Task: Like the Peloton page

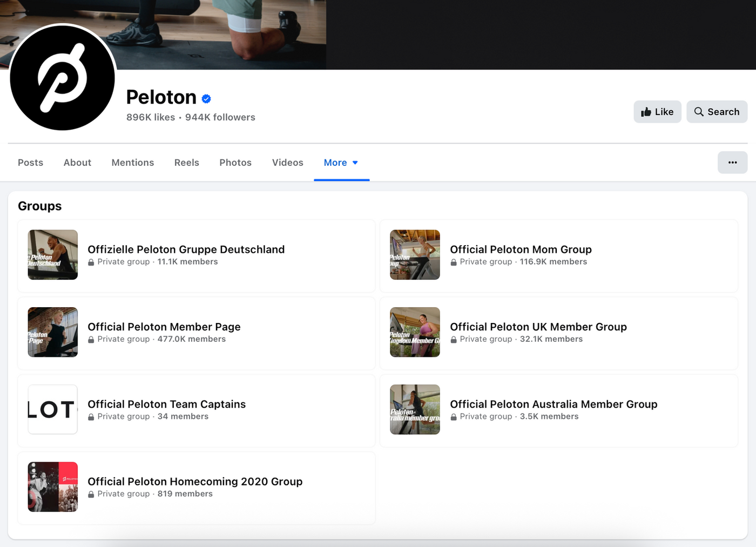Action: (657, 112)
